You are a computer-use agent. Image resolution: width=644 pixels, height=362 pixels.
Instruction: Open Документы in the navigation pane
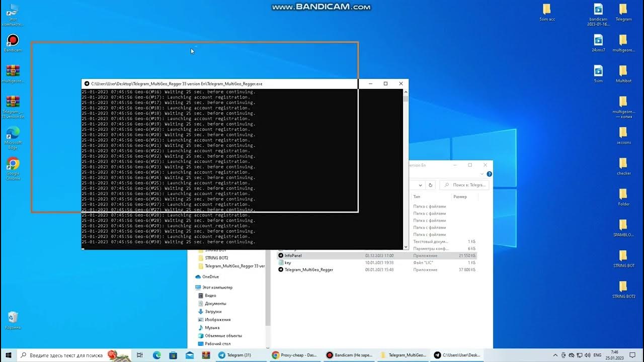point(215,304)
